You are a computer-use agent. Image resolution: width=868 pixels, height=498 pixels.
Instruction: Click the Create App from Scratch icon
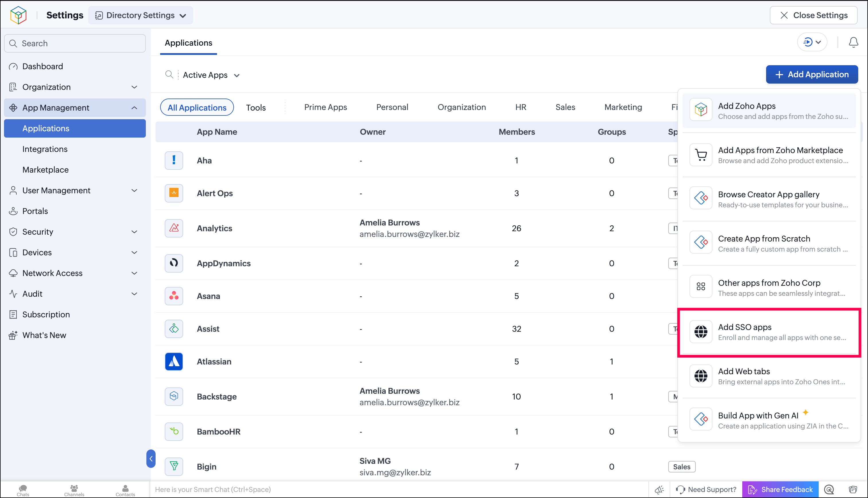point(701,242)
